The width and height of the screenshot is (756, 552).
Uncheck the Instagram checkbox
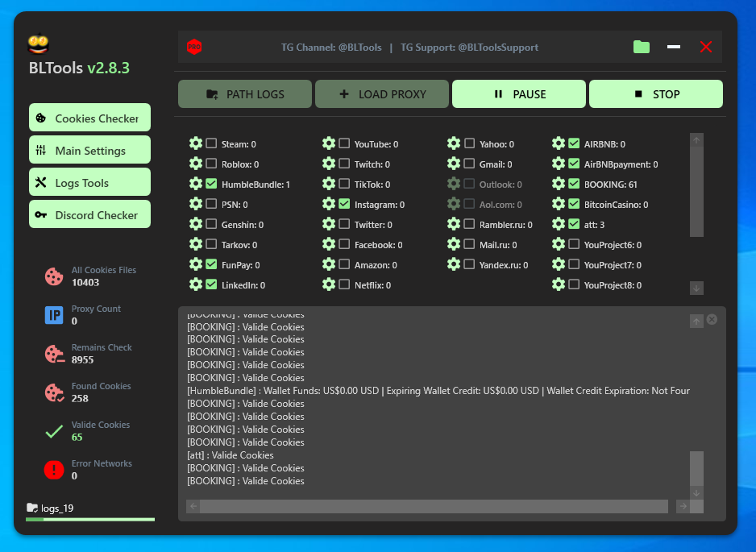pyautogui.click(x=344, y=204)
